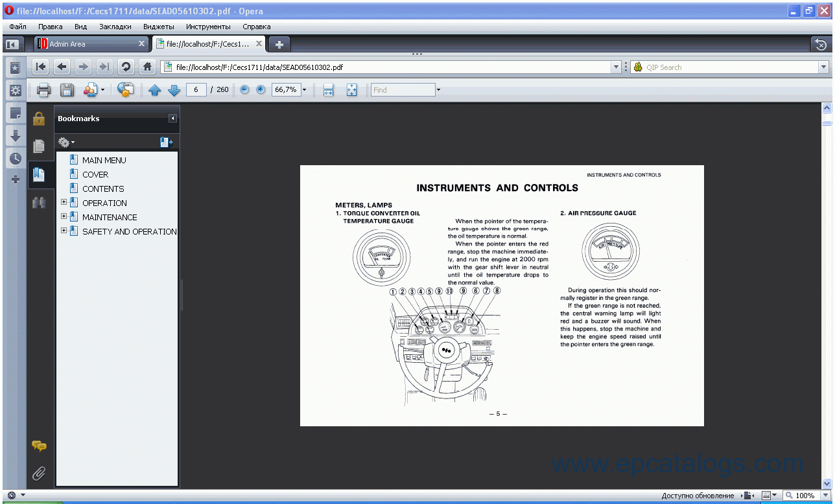Close the file://localhost PDF tab
Screen dimensions: 835x504
pos(259,44)
